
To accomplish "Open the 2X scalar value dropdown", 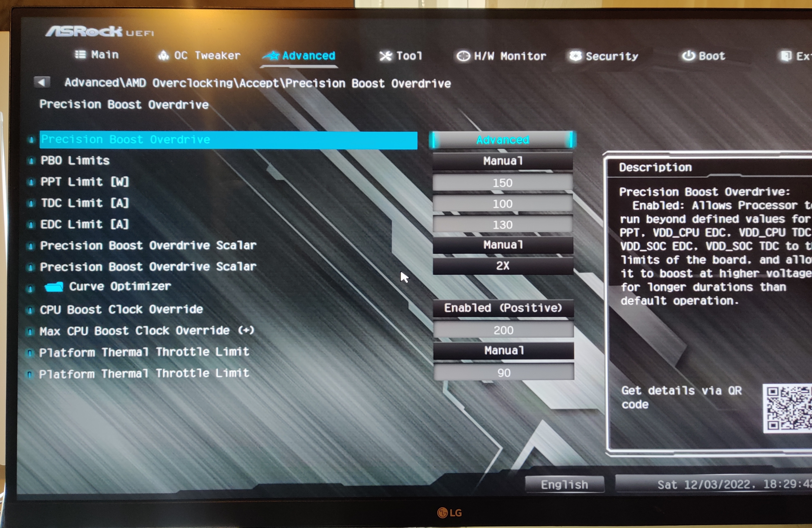I will pos(503,266).
